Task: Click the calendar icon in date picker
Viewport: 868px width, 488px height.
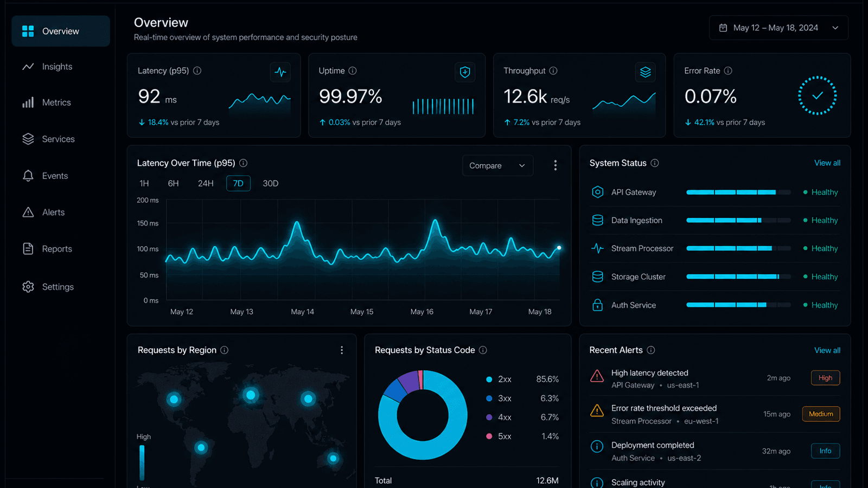Action: pos(723,28)
